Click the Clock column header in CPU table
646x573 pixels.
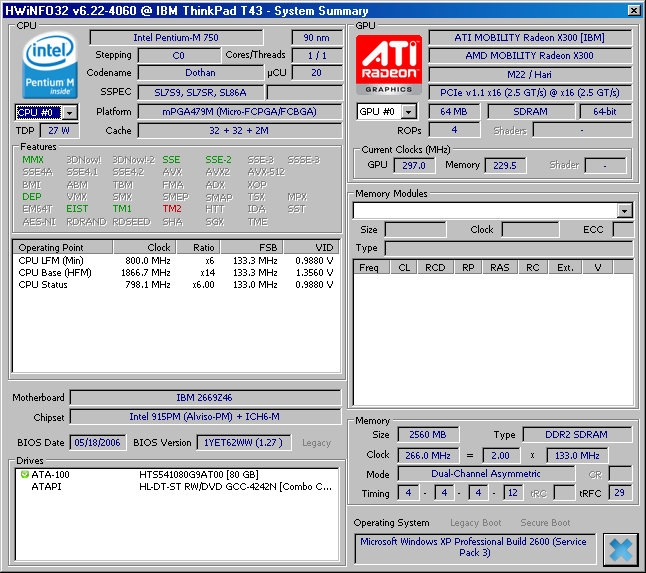(145, 248)
